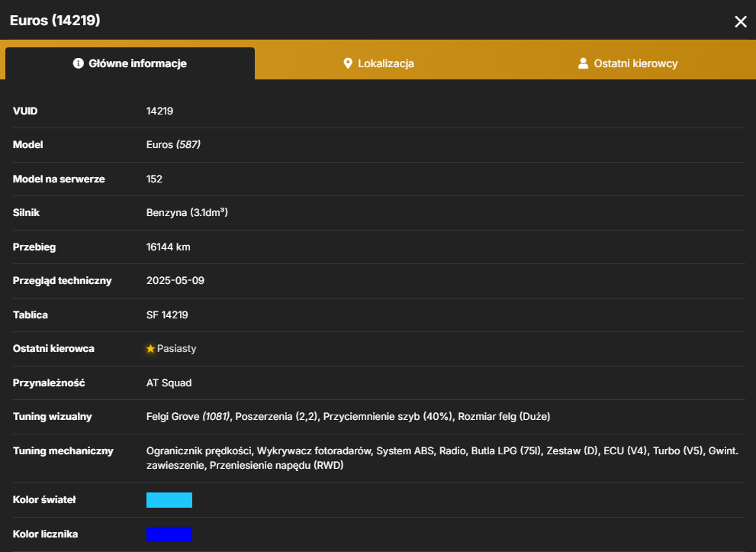The width and height of the screenshot is (756, 552).
Task: Click the Przebieg row label
Action: pyautogui.click(x=34, y=247)
